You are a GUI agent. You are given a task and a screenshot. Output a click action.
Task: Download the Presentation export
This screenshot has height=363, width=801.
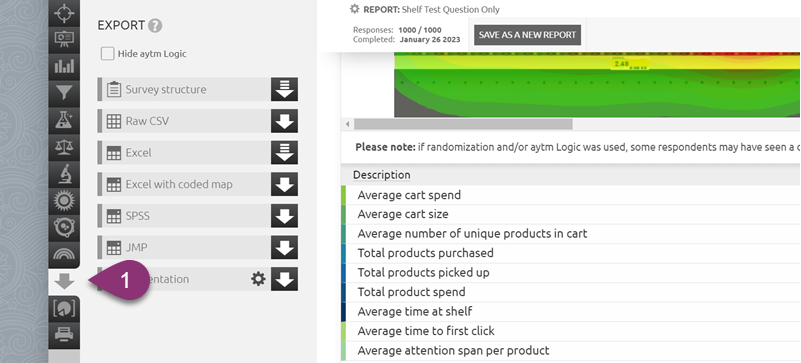(285, 279)
